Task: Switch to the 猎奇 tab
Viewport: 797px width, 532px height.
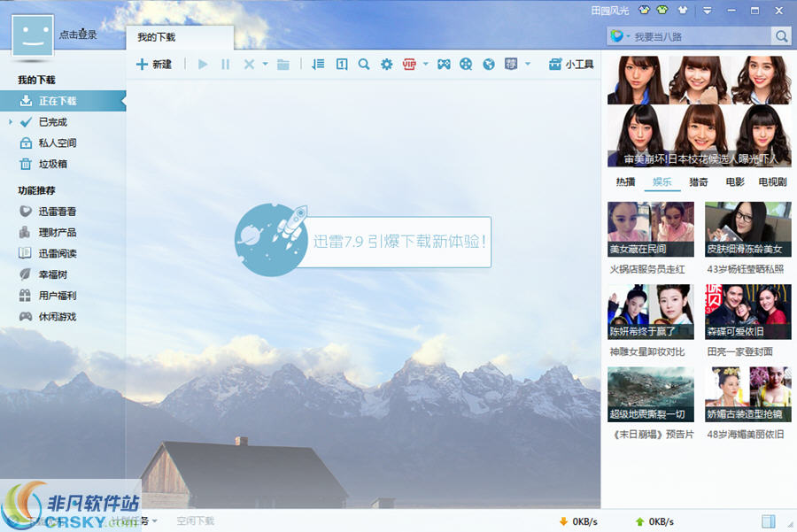Action: point(699,181)
